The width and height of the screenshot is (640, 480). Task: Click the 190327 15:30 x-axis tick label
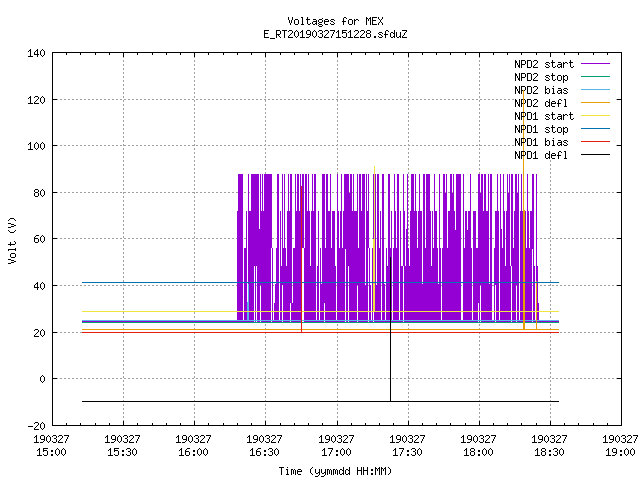122,446
